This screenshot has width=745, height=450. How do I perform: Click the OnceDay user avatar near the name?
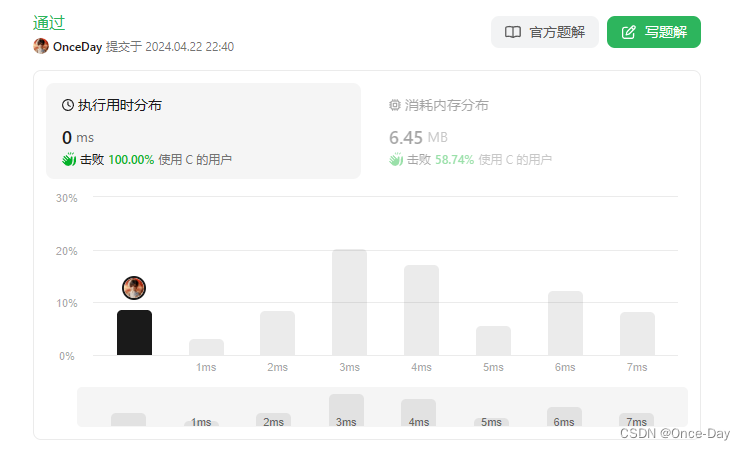click(x=41, y=46)
